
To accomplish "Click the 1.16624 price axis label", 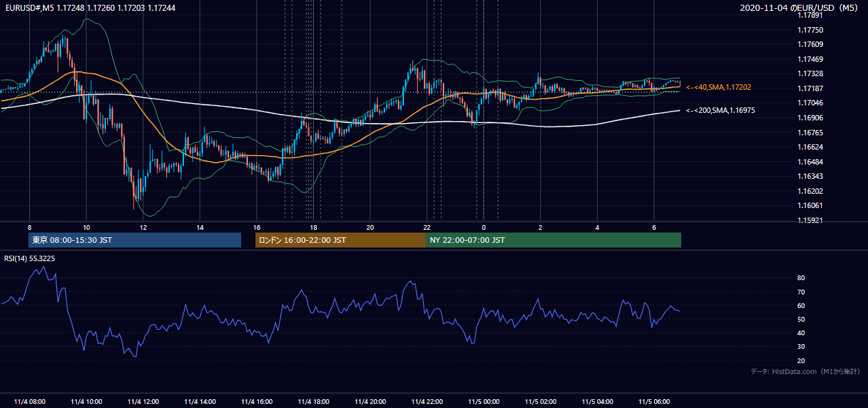I will point(811,148).
